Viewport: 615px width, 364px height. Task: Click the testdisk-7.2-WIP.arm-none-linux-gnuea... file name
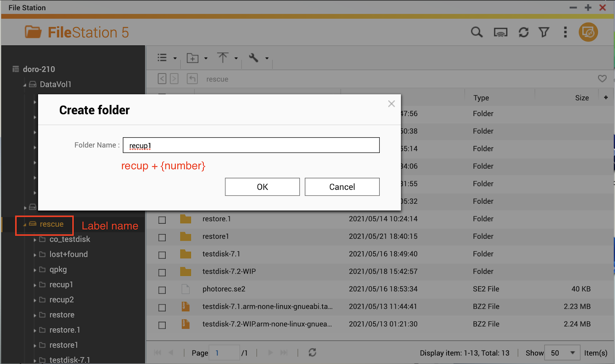267,324
